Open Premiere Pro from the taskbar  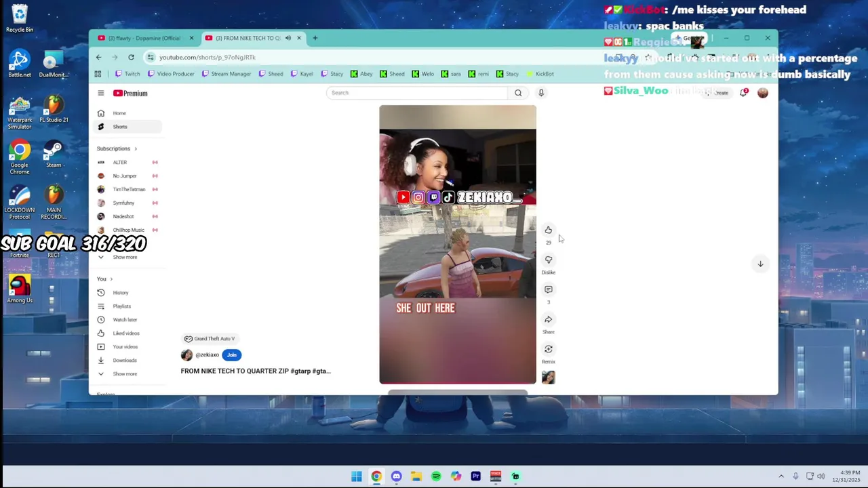coord(475,476)
